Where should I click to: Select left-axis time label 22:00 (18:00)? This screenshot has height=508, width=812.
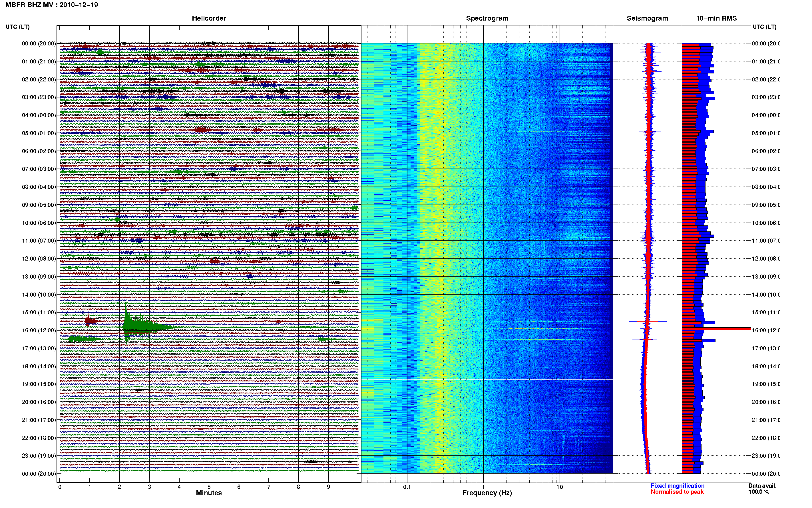pyautogui.click(x=39, y=438)
